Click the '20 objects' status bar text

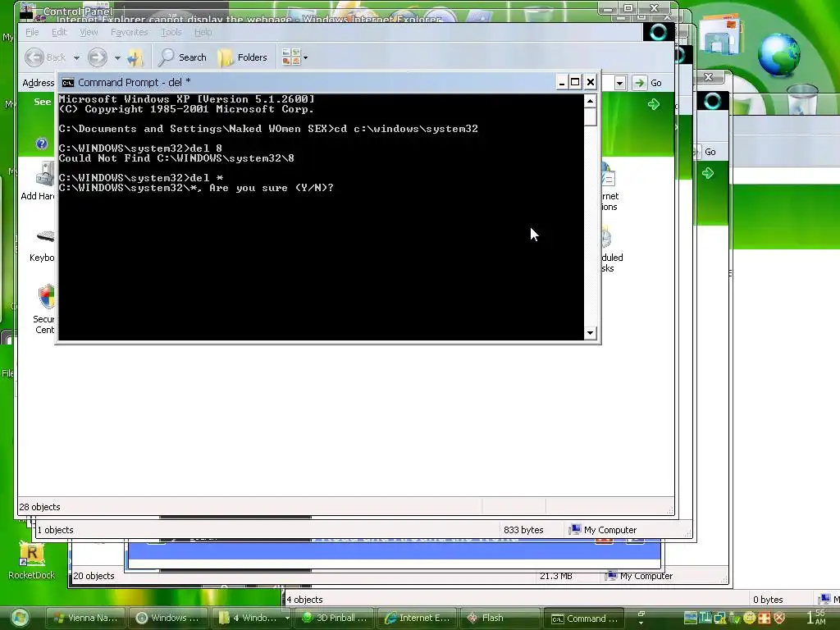[94, 576]
